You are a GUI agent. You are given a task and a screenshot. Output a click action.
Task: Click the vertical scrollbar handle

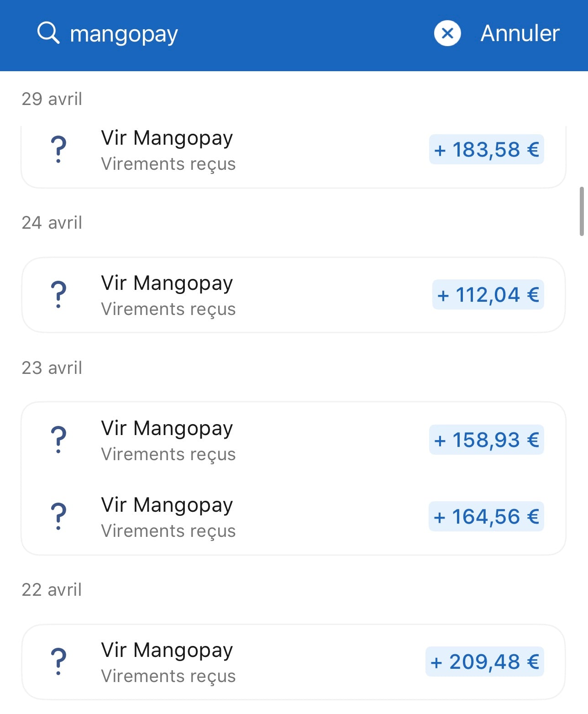click(x=582, y=211)
